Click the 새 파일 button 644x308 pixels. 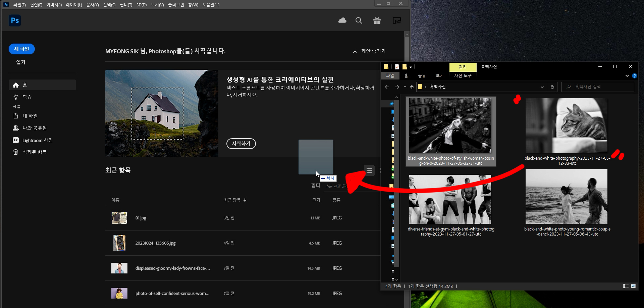22,49
